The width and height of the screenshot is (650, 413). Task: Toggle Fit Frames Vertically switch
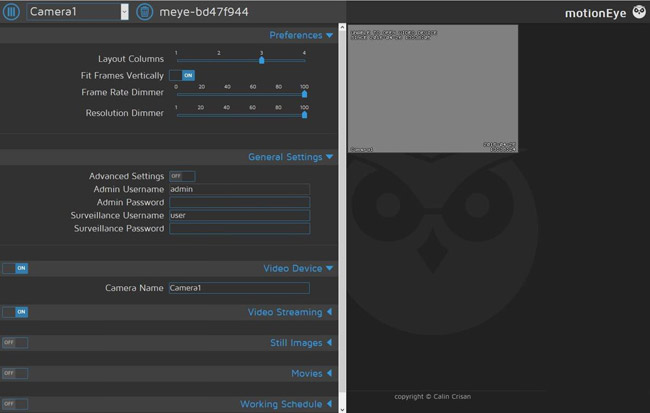click(181, 75)
